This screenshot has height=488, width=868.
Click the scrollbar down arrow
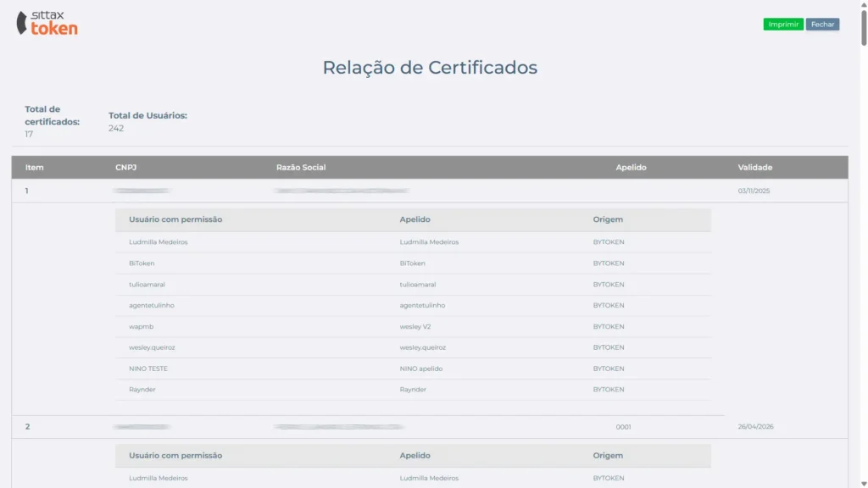pos(864,484)
